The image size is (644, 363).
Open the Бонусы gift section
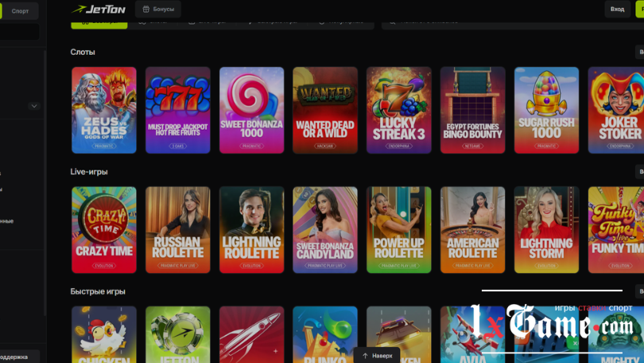(157, 10)
